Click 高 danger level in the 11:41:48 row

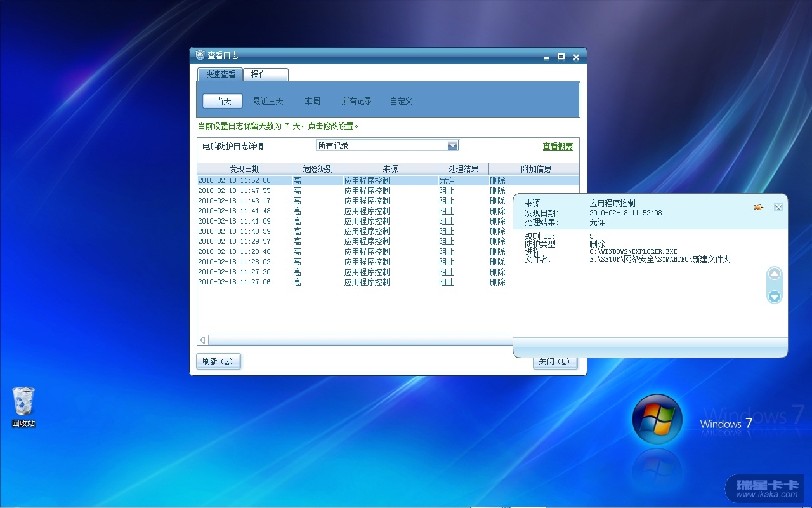297,211
